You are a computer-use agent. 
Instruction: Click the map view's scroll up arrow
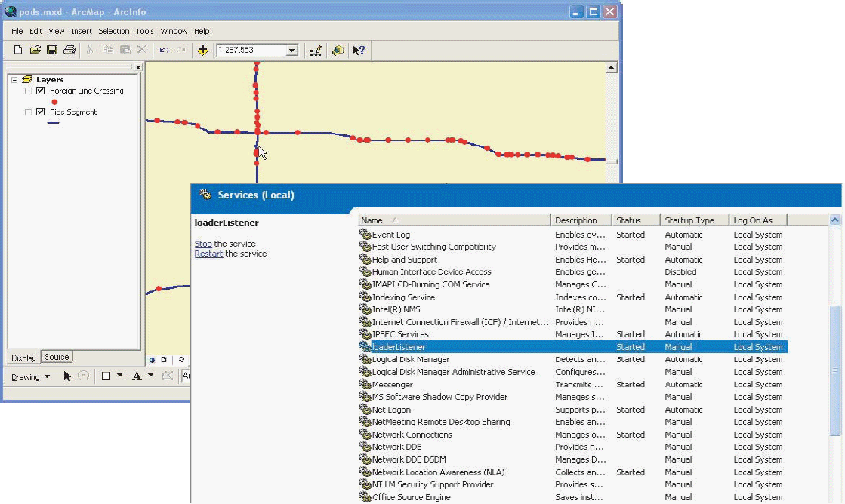coord(611,68)
